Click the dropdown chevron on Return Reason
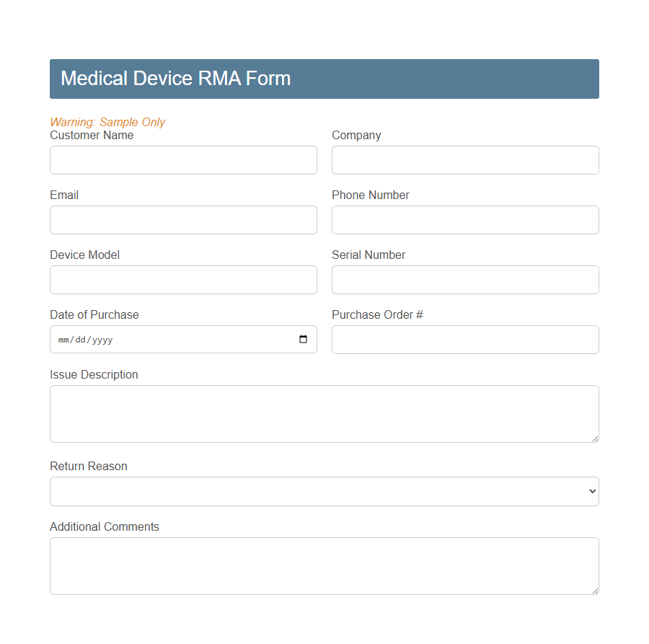 [591, 491]
